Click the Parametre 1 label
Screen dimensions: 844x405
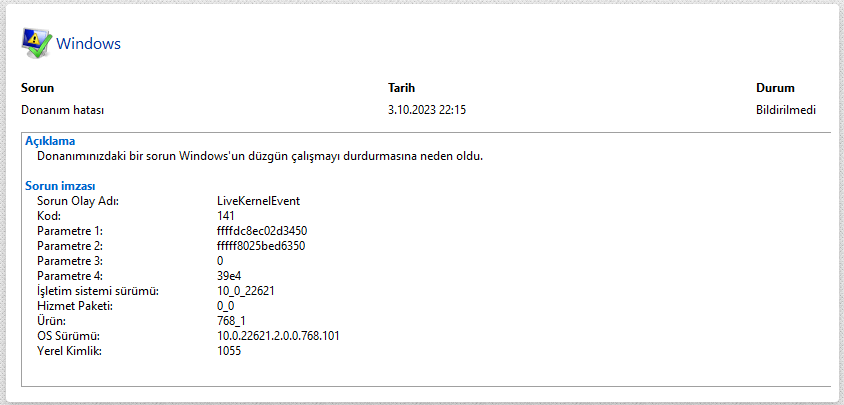pos(70,231)
